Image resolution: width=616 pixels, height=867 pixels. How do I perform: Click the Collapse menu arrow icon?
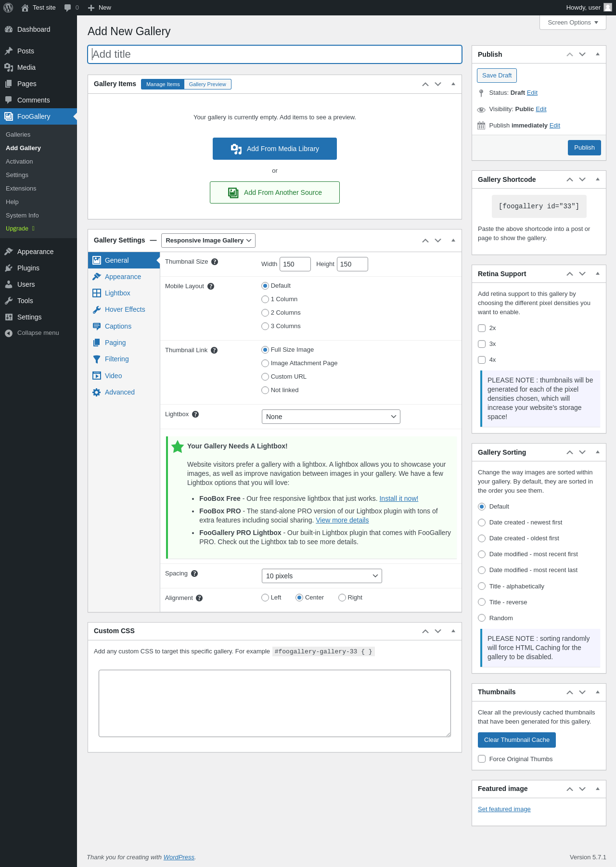(x=9, y=333)
